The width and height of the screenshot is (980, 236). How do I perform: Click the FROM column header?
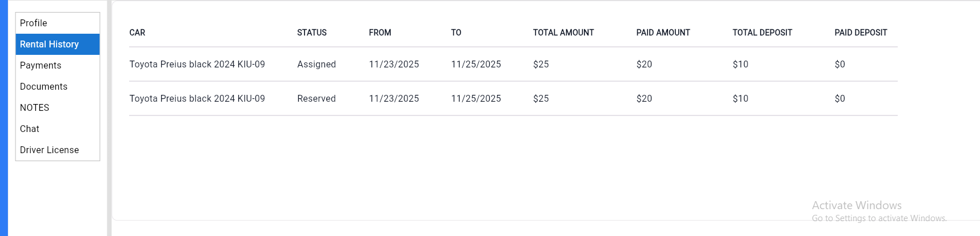380,33
